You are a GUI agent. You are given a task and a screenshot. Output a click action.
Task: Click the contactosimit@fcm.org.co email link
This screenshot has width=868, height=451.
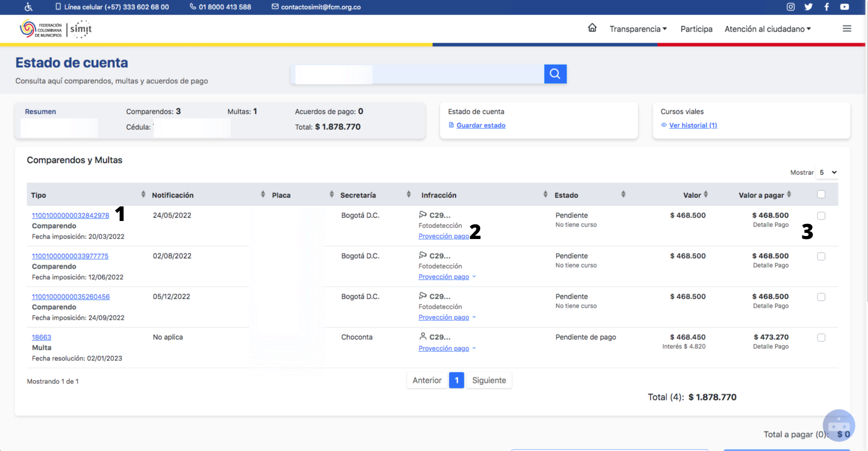tap(321, 7)
